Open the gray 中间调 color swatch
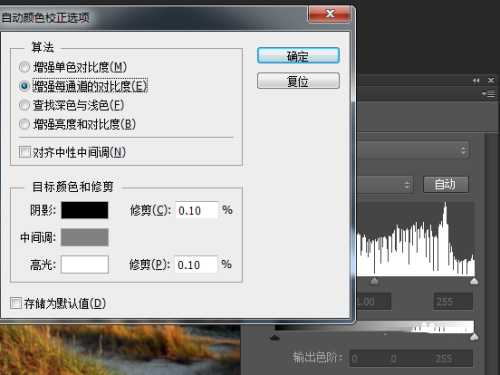Screen dimensions: 500x375 85,237
